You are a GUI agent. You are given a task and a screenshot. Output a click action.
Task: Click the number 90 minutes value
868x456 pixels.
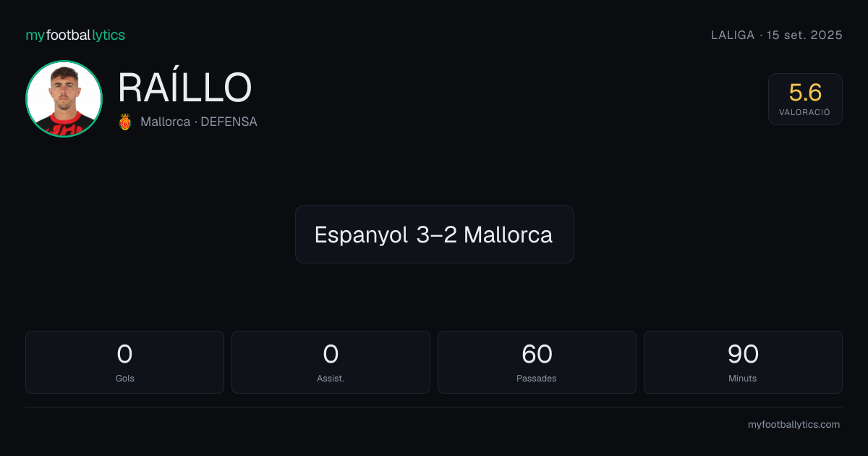(x=743, y=354)
